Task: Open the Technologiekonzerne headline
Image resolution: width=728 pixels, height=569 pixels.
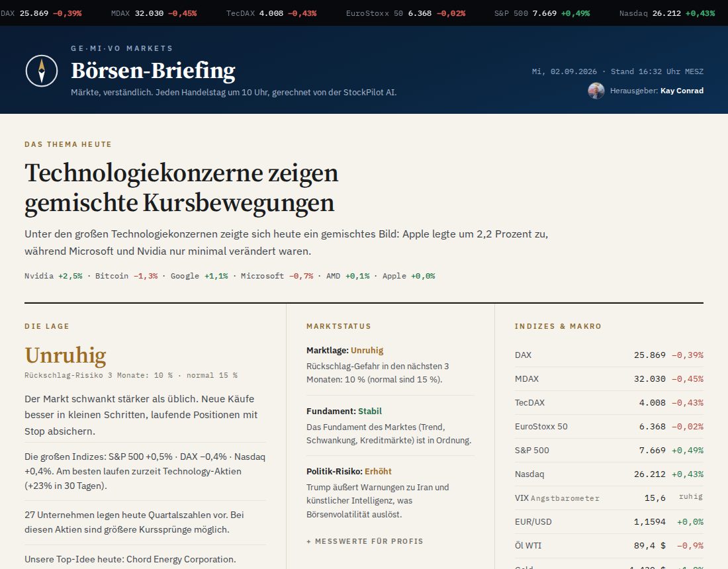Action: click(x=181, y=187)
